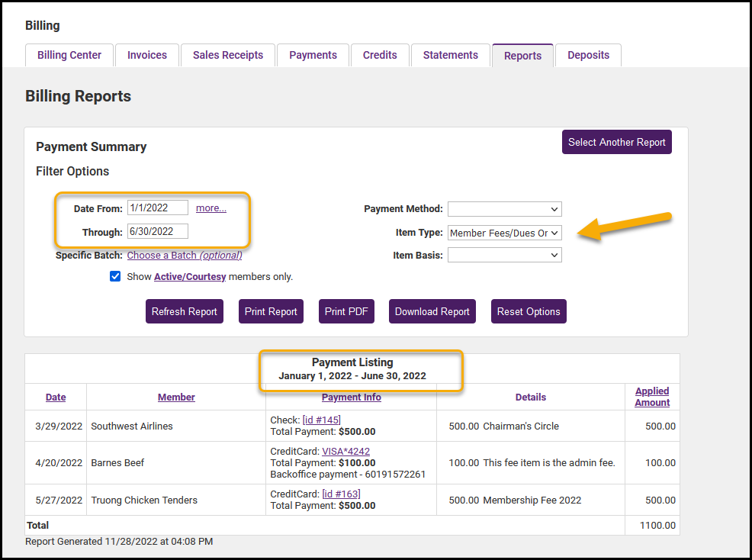Expand the Item Type dropdown

pyautogui.click(x=504, y=233)
